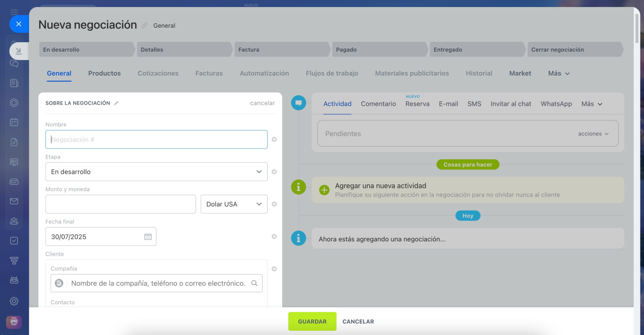
Task: Open the sites/presentation sidebar icon
Action: click(x=14, y=162)
